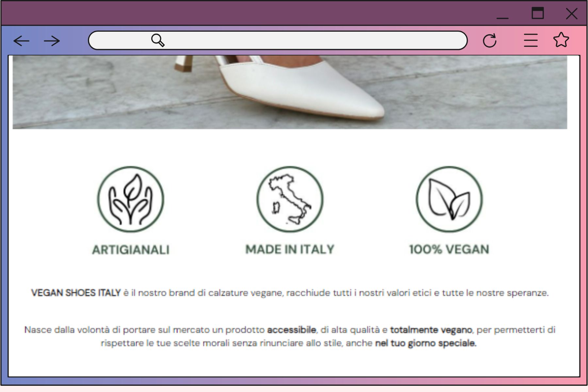Click the Italy map icon

(290, 199)
